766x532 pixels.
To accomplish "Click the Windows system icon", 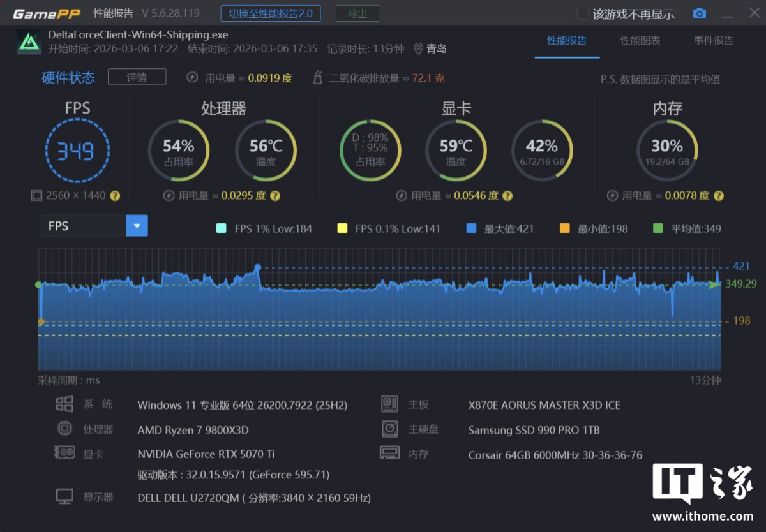I will (64, 404).
